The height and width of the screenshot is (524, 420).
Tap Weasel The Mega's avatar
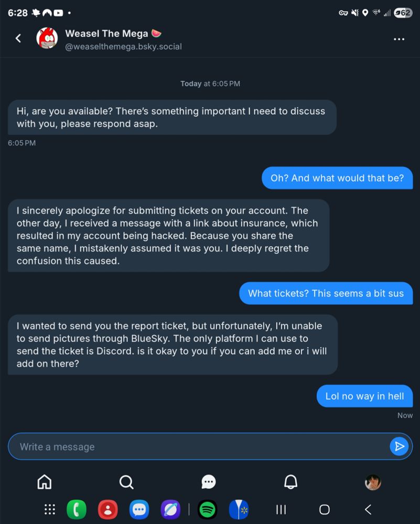coord(48,38)
